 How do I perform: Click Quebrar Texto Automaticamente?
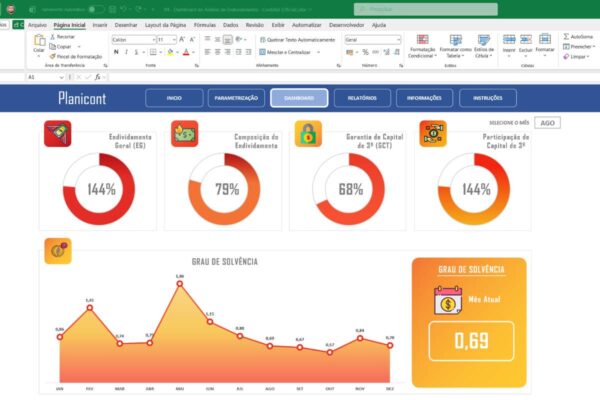[297, 40]
